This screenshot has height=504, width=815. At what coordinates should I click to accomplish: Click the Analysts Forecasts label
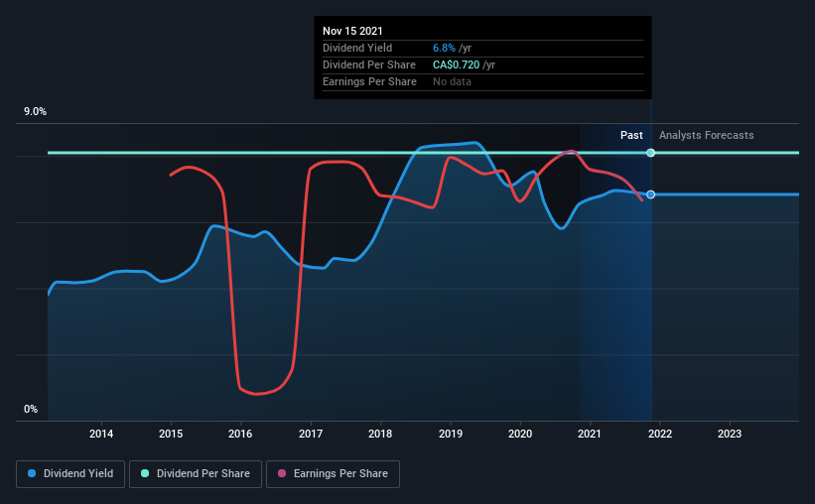click(707, 135)
